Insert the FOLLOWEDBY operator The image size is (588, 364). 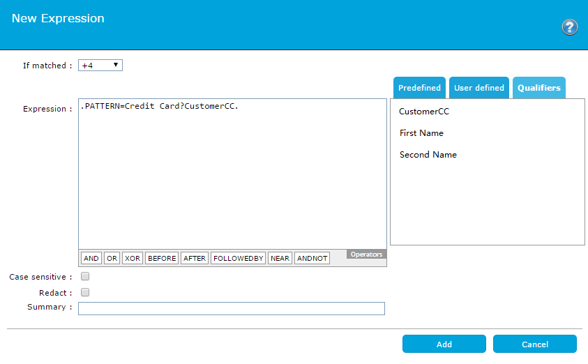[x=239, y=258]
